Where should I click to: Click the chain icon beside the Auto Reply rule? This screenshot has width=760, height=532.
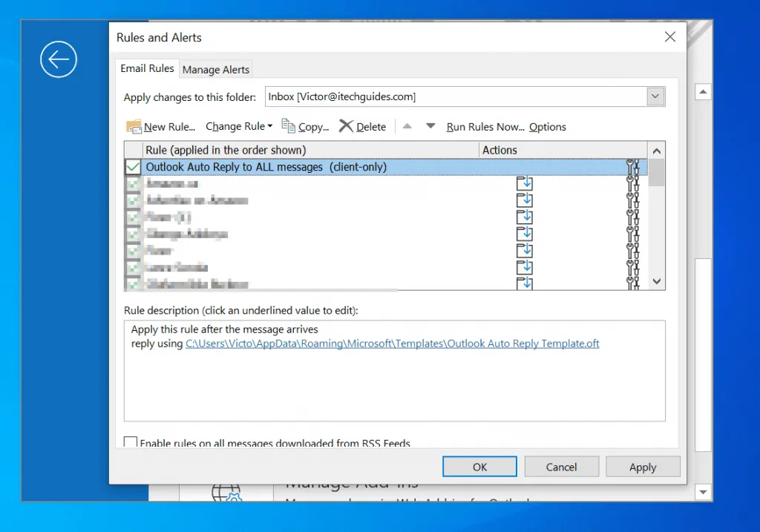coord(632,167)
